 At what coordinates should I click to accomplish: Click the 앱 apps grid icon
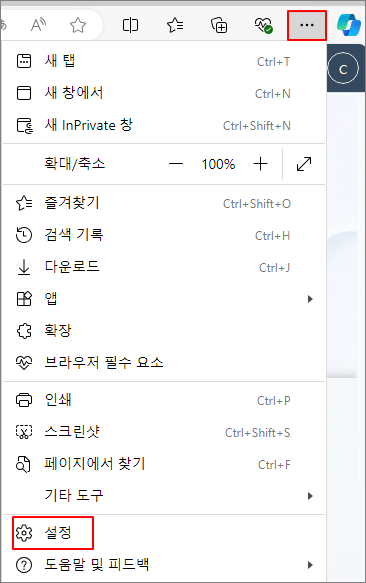click(25, 299)
